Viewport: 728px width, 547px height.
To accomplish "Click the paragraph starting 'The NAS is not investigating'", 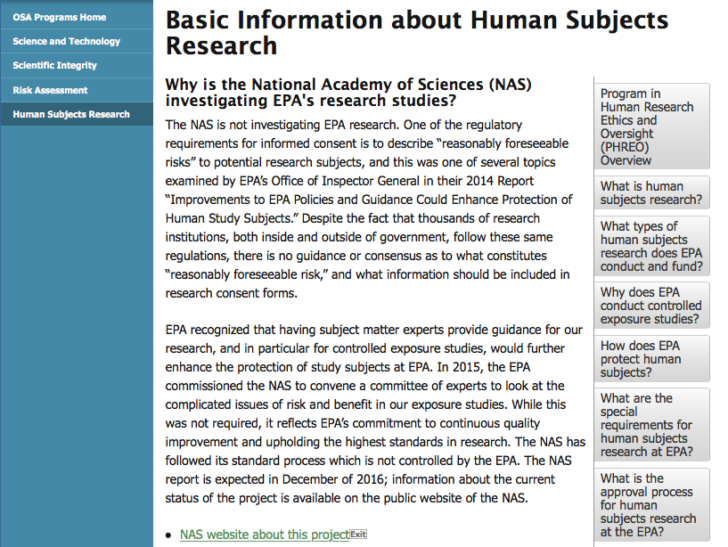I will tap(370, 209).
